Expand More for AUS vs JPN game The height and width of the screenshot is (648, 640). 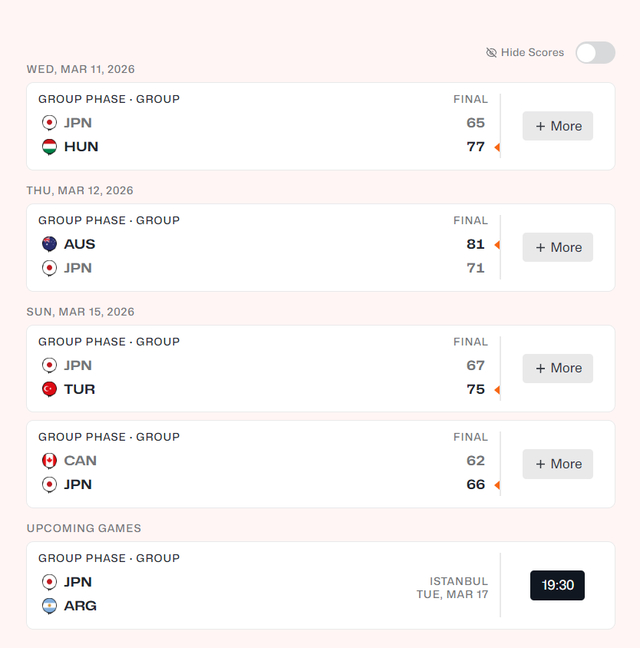(x=557, y=247)
